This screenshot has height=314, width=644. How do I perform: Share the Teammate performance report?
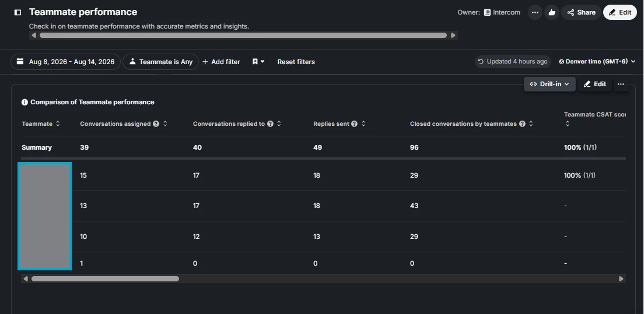point(581,12)
